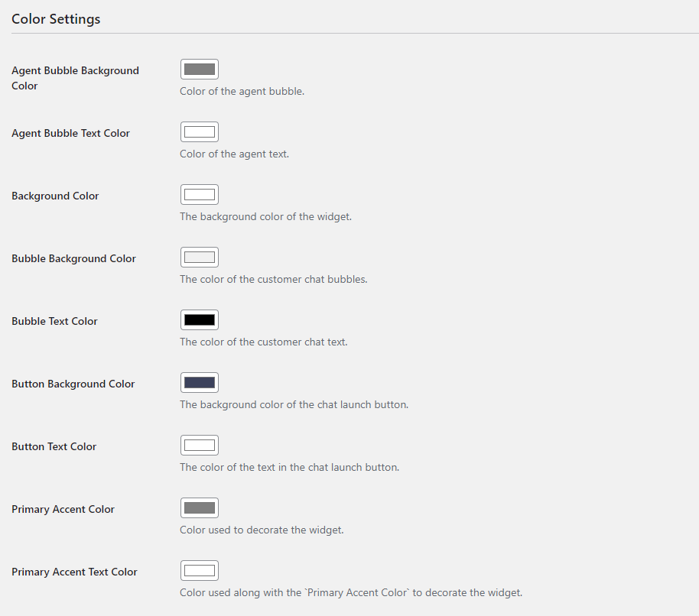Open the Primary Accent Text Color picker
The height and width of the screenshot is (616, 699).
coord(200,571)
